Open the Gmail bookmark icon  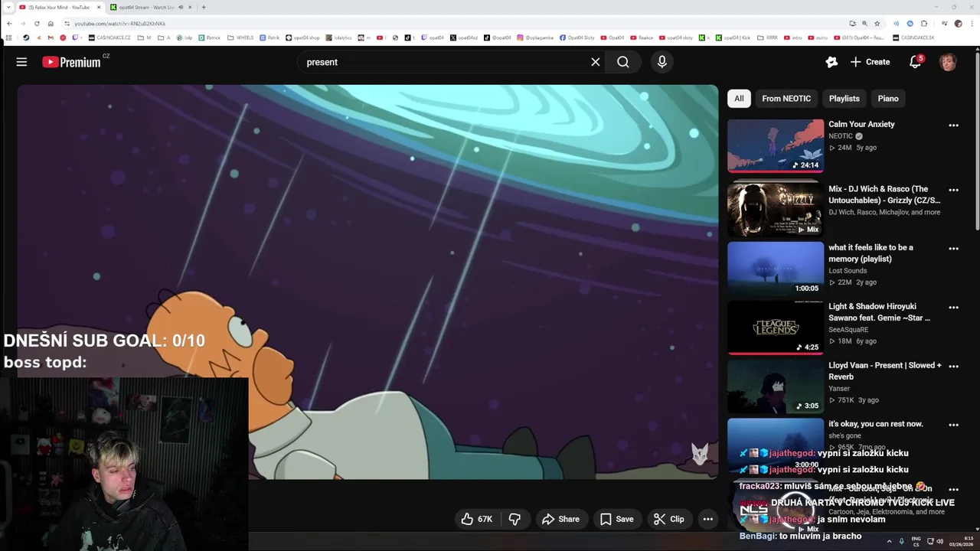coord(50,37)
